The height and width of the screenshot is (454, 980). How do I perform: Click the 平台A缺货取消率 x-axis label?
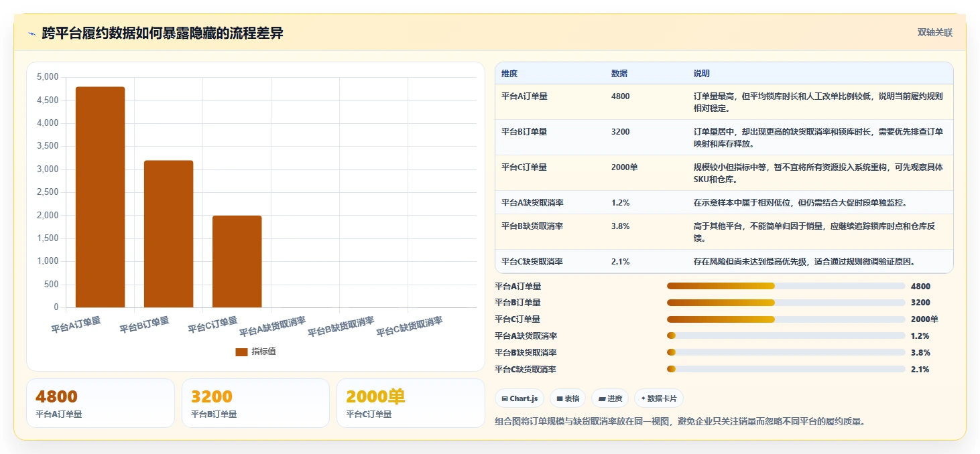(273, 327)
